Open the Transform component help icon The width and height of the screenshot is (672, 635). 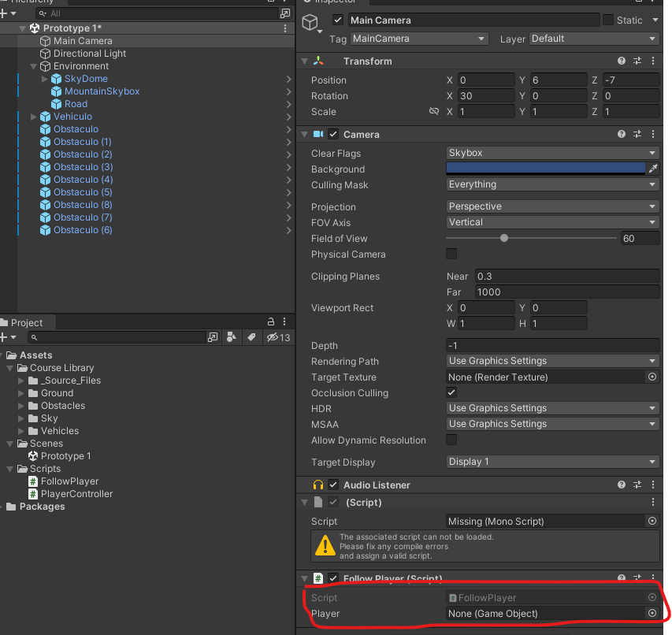click(x=622, y=61)
